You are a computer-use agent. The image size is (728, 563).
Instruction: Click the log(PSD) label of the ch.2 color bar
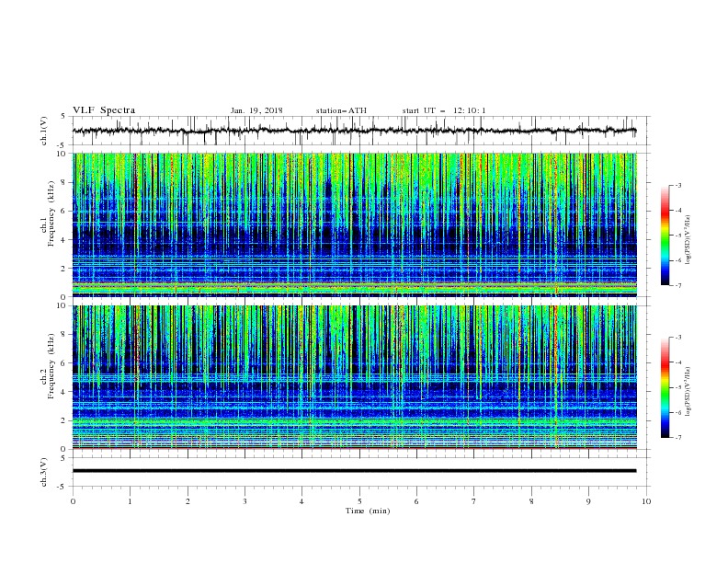coord(688,391)
